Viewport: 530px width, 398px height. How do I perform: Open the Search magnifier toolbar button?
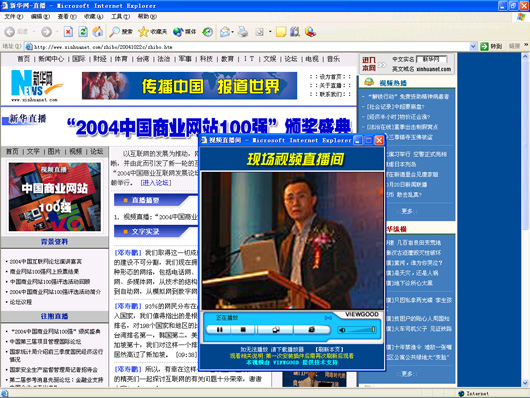click(x=121, y=32)
